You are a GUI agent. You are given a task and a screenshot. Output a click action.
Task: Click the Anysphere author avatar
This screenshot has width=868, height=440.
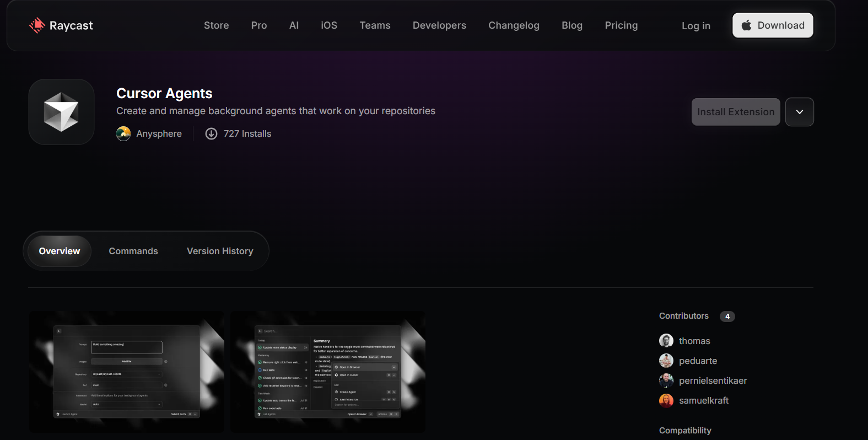[123, 133]
